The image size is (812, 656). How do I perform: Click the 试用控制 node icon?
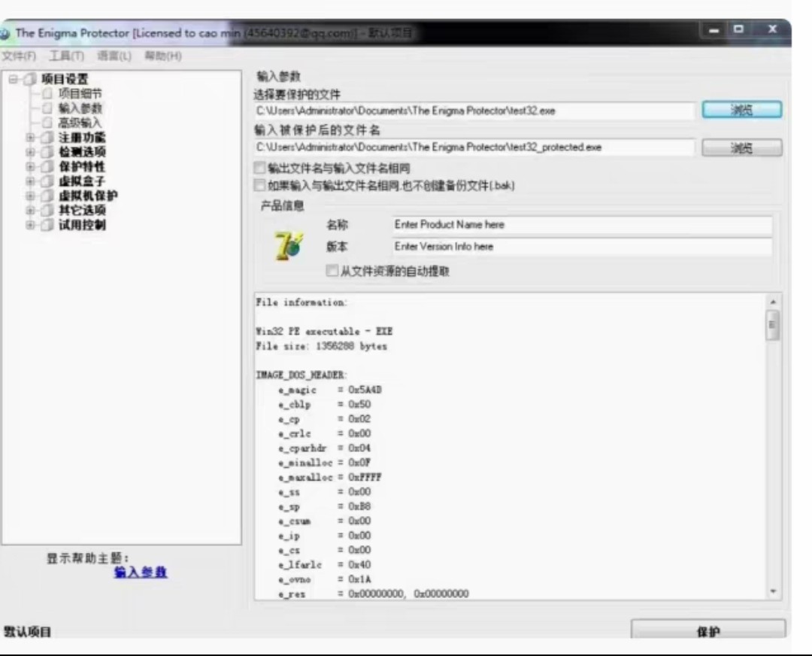pyautogui.click(x=47, y=225)
